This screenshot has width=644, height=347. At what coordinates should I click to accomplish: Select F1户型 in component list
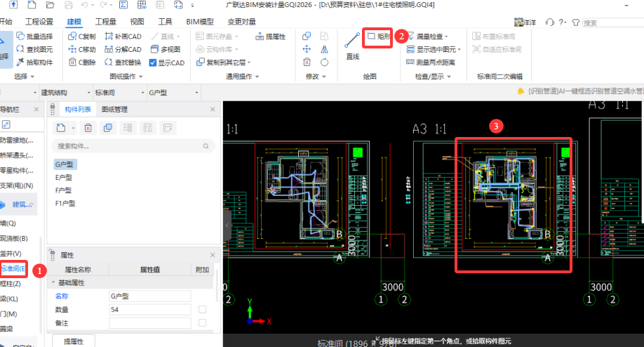(x=65, y=203)
